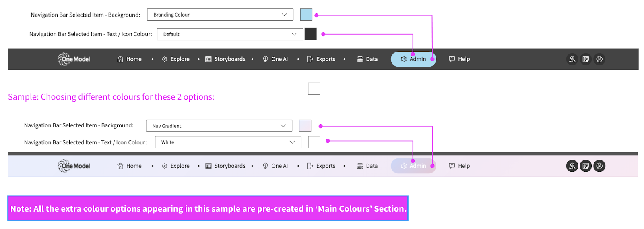Expand the Default text colour dropdown

(230, 34)
